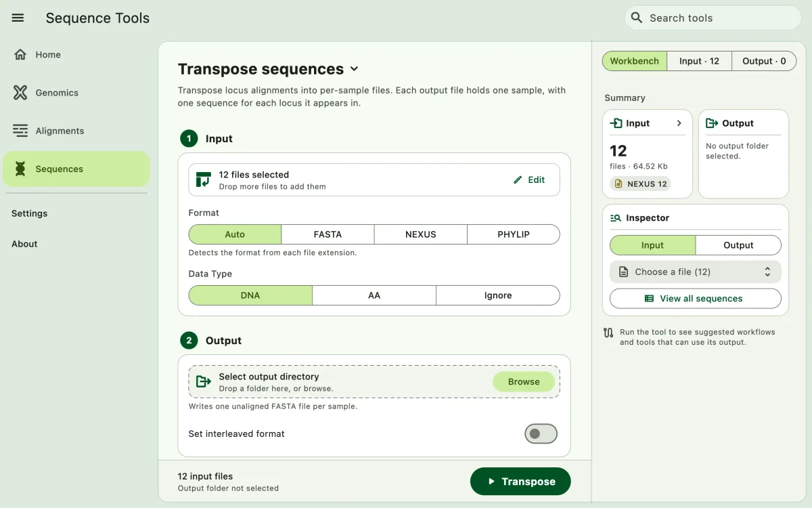Select DNA data type
Screen dimensions: 812x508
[x=250, y=295]
